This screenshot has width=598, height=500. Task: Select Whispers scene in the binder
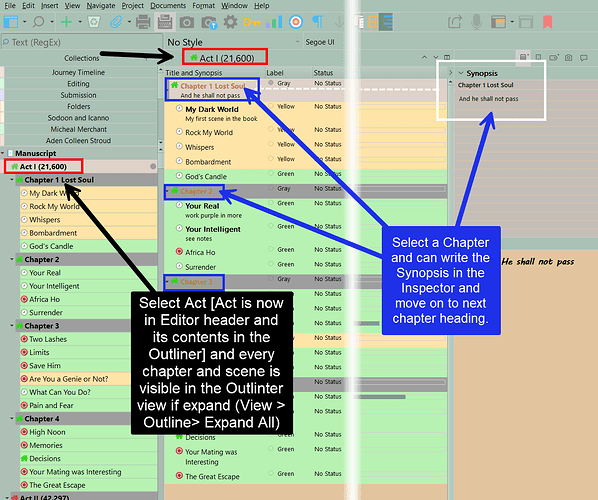point(45,220)
